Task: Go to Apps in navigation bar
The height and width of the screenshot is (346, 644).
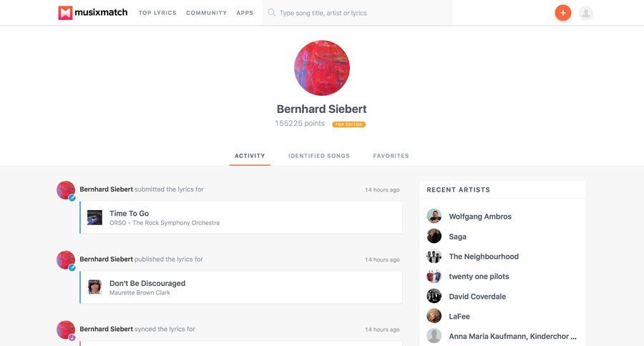Action: click(x=245, y=13)
